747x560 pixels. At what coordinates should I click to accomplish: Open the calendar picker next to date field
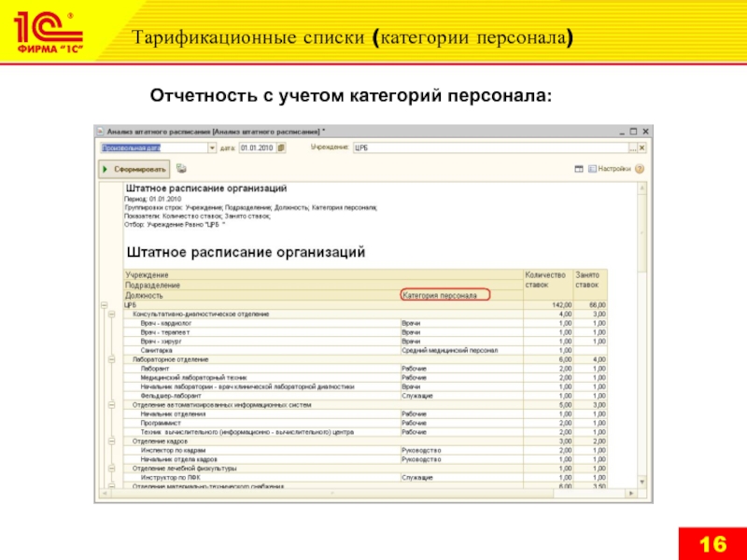[x=282, y=147]
